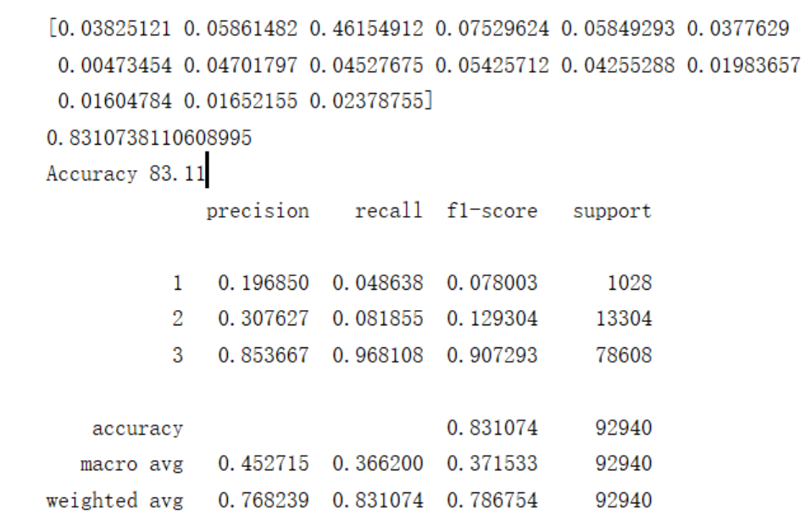The width and height of the screenshot is (811, 532).
Task: Click the 'support' column header
Action: tap(612, 210)
